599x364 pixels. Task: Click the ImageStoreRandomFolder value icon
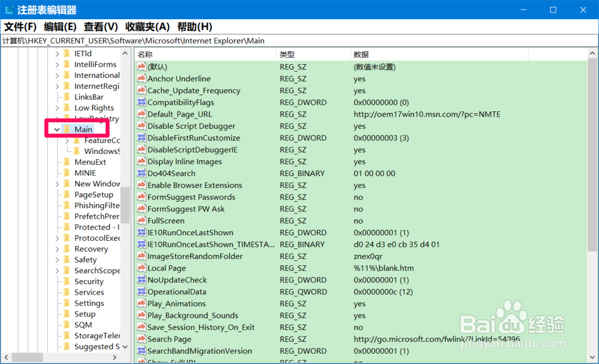pyautogui.click(x=141, y=256)
